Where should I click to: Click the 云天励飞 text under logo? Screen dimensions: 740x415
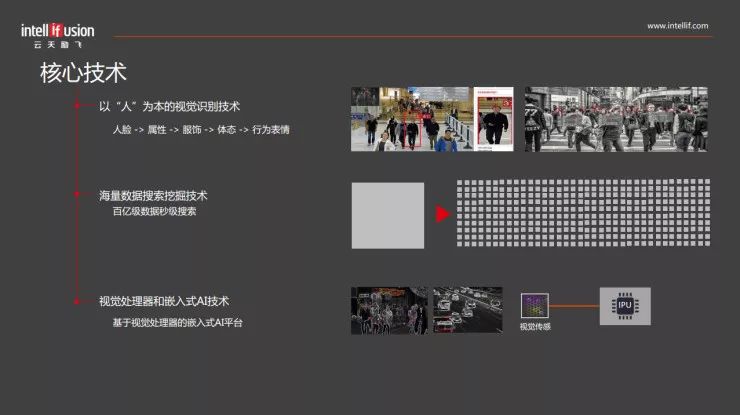[x=58, y=45]
